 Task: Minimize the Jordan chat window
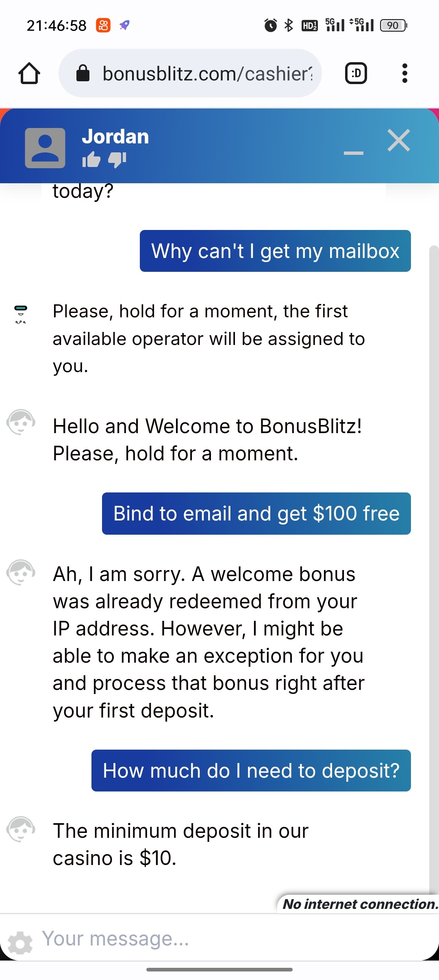click(353, 153)
